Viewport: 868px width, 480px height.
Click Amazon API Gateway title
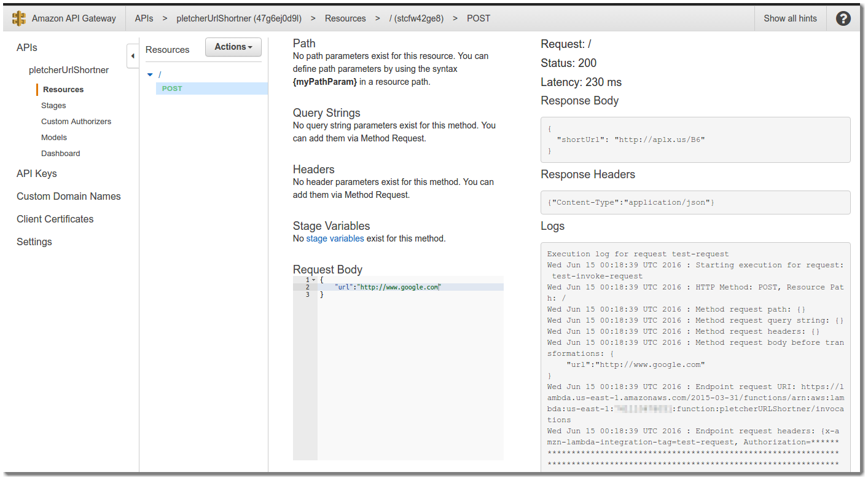click(74, 18)
